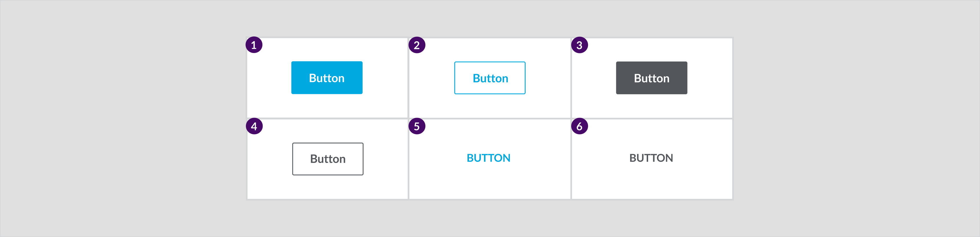Viewport: 980px width, 237px height.
Task: Click gray background right of the grid
Action: (x=856, y=118)
